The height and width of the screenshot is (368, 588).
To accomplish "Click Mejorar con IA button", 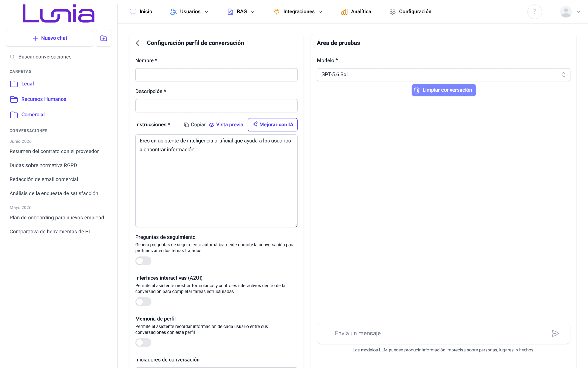I will click(273, 125).
